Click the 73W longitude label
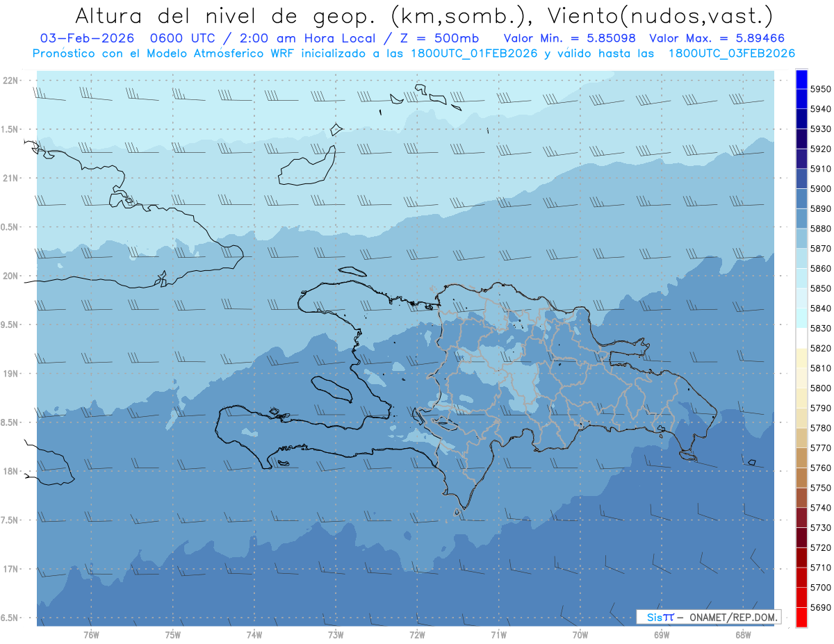 (336, 634)
